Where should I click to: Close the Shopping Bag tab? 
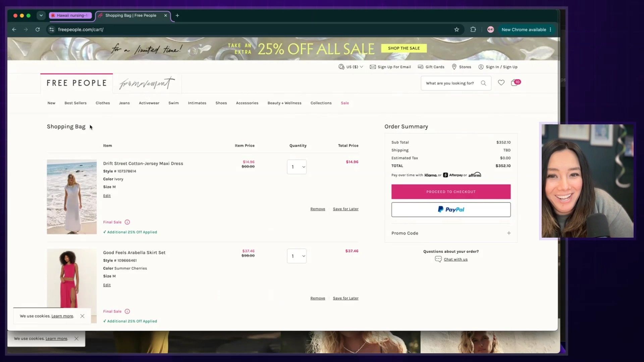coord(165,15)
